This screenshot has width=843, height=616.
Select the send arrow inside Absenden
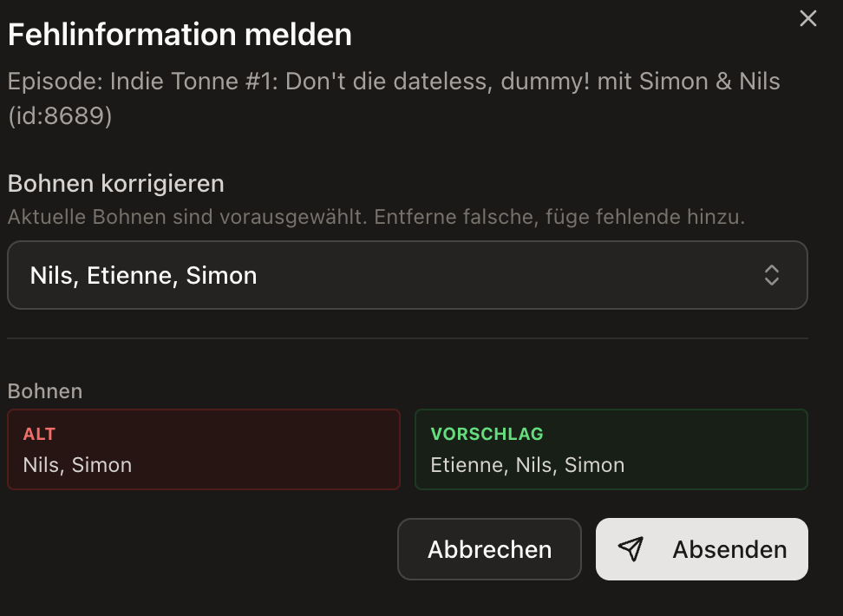tap(632, 548)
